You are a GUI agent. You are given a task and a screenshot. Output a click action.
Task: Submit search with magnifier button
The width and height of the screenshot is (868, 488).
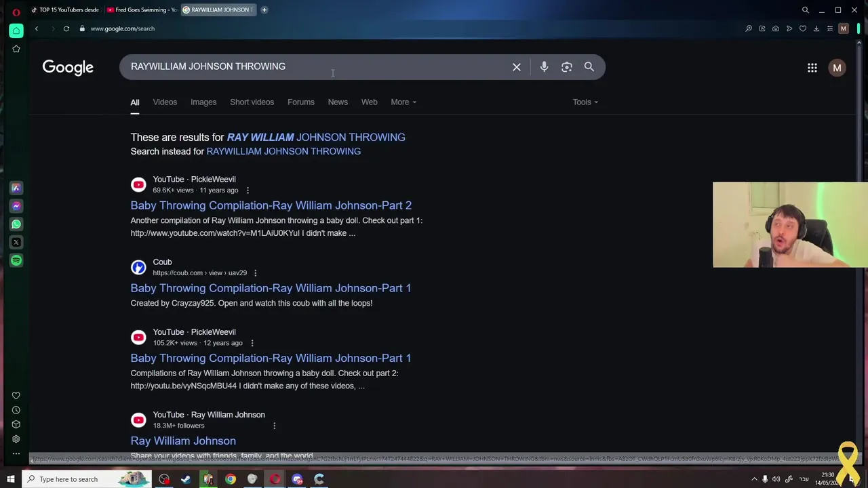coord(589,67)
